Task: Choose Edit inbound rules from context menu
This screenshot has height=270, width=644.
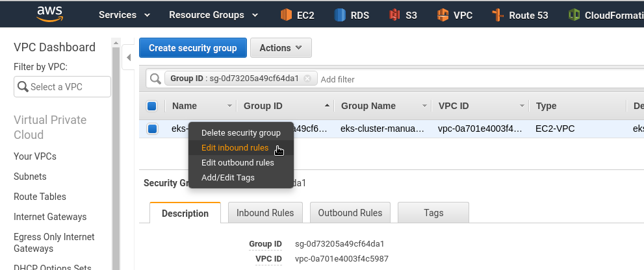Action: click(x=240, y=148)
